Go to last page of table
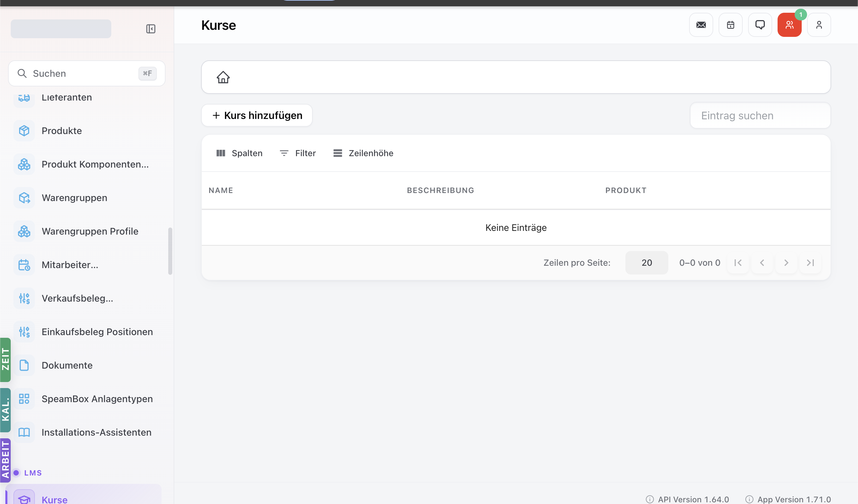This screenshot has height=504, width=858. tap(811, 263)
